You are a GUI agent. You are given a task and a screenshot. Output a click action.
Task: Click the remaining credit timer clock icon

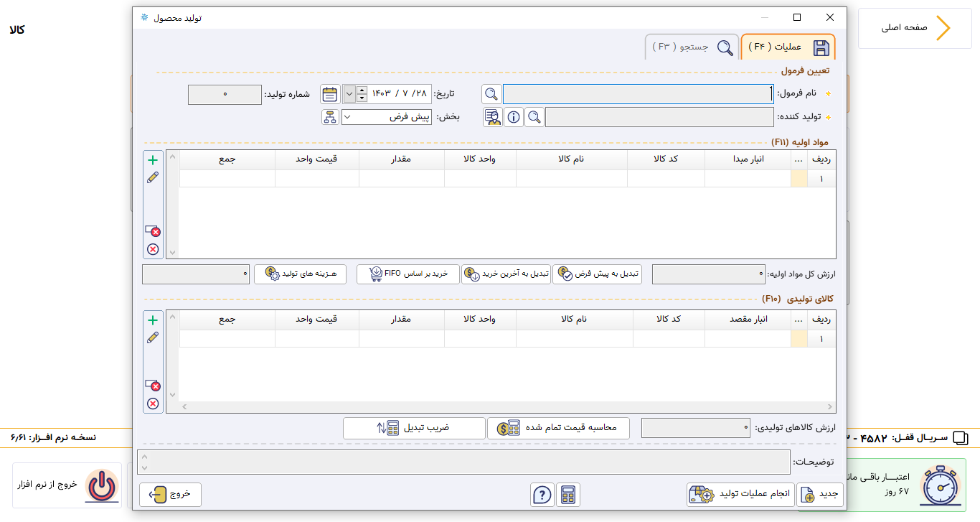point(941,485)
